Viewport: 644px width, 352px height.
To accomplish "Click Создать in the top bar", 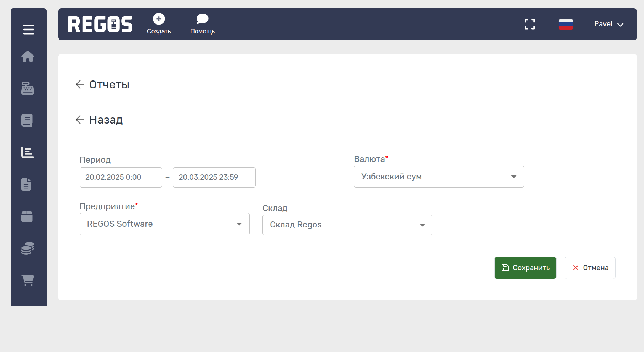I will (159, 24).
